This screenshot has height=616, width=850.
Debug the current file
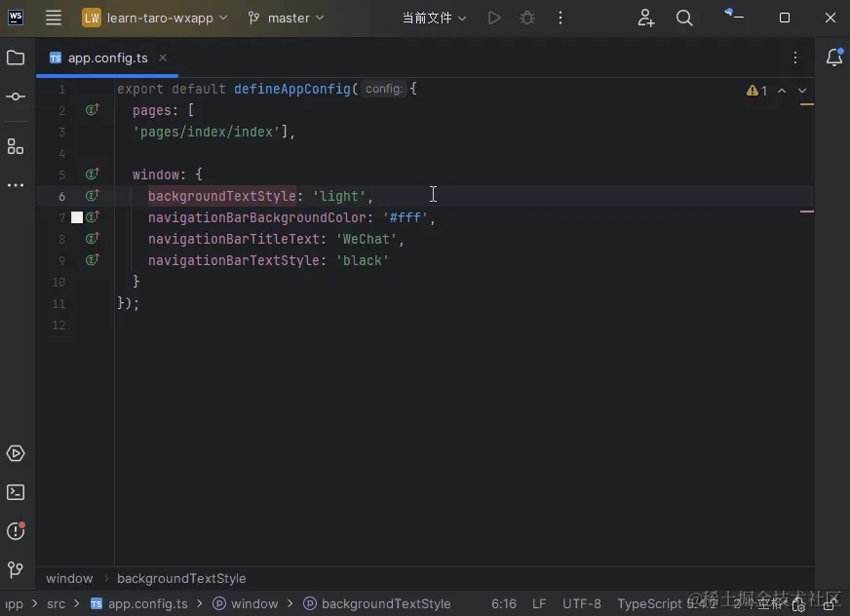click(x=527, y=18)
